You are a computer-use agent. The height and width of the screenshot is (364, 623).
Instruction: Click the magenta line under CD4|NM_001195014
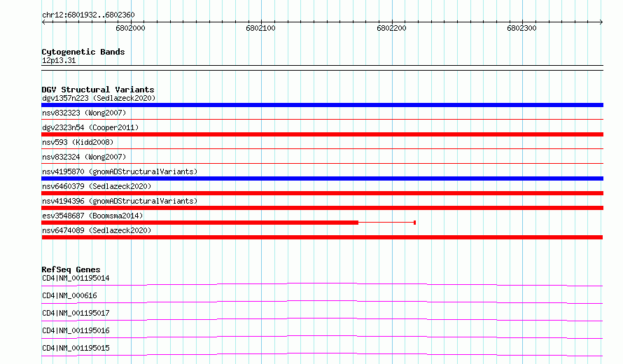tap(322, 284)
